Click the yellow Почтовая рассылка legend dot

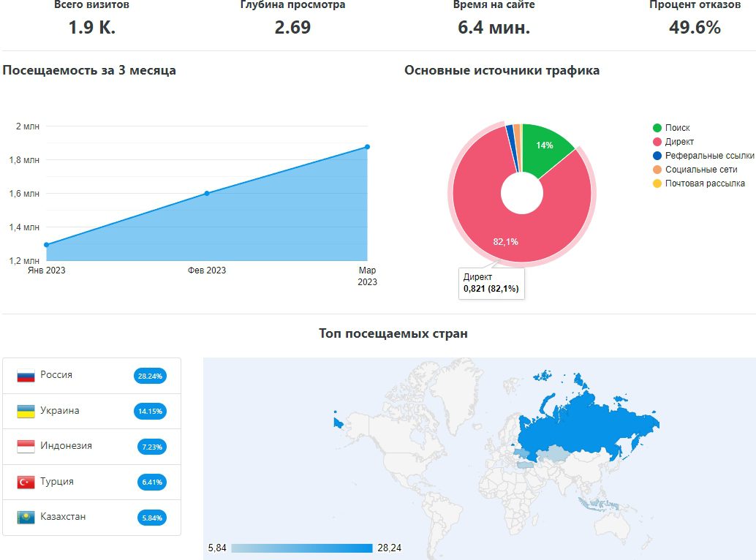[x=657, y=183]
